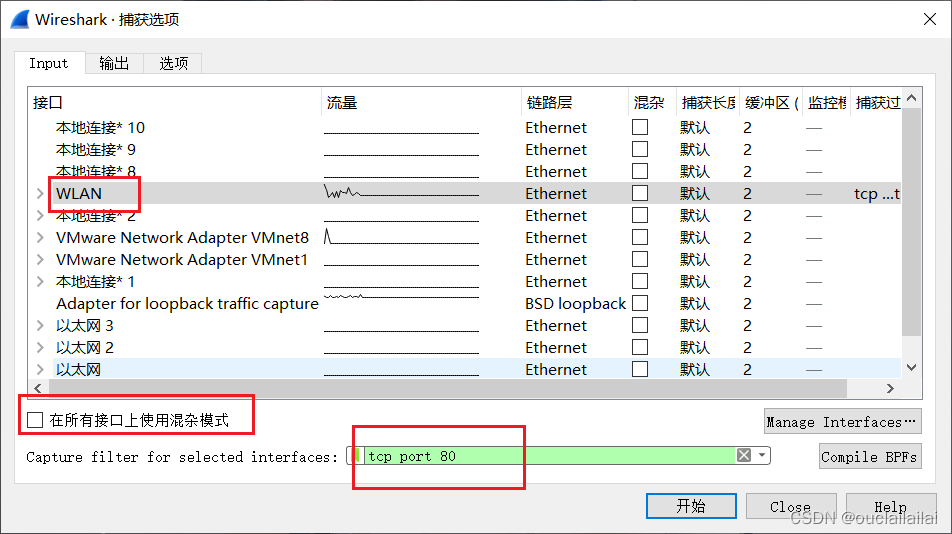The image size is (952, 534).
Task: Click the vertical scrollbar up arrow
Action: (x=911, y=98)
